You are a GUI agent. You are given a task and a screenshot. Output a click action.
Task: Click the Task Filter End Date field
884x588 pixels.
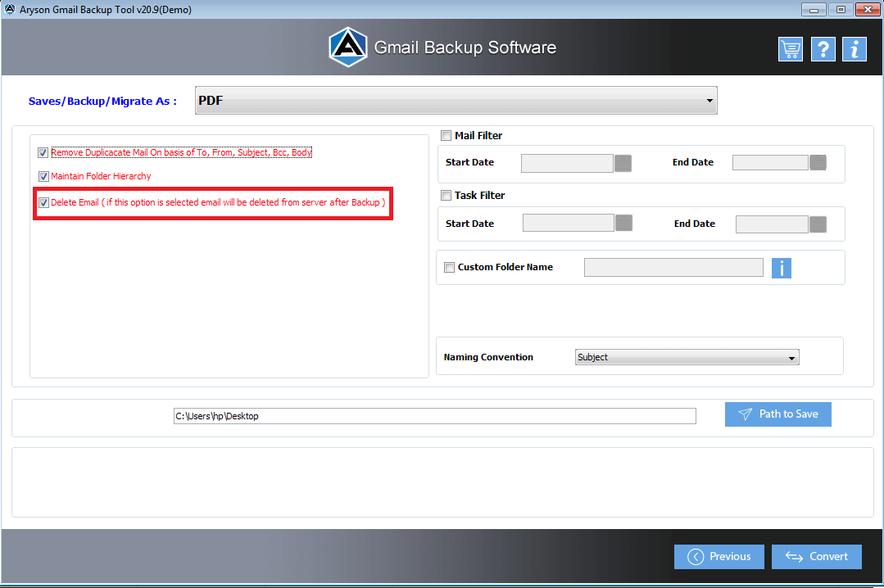click(772, 224)
